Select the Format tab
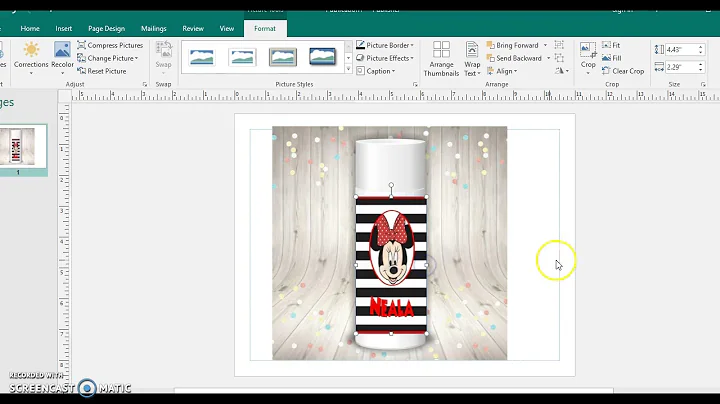 coord(265,28)
